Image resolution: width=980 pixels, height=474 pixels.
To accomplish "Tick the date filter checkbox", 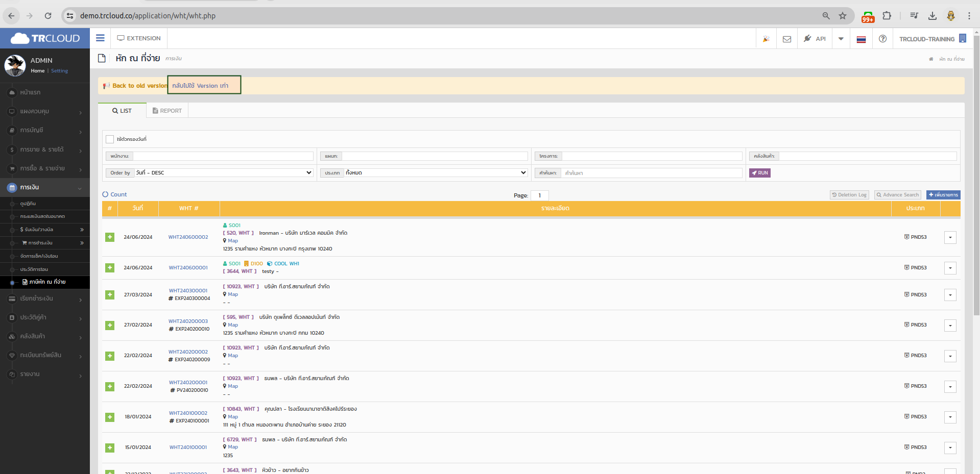I will [110, 139].
